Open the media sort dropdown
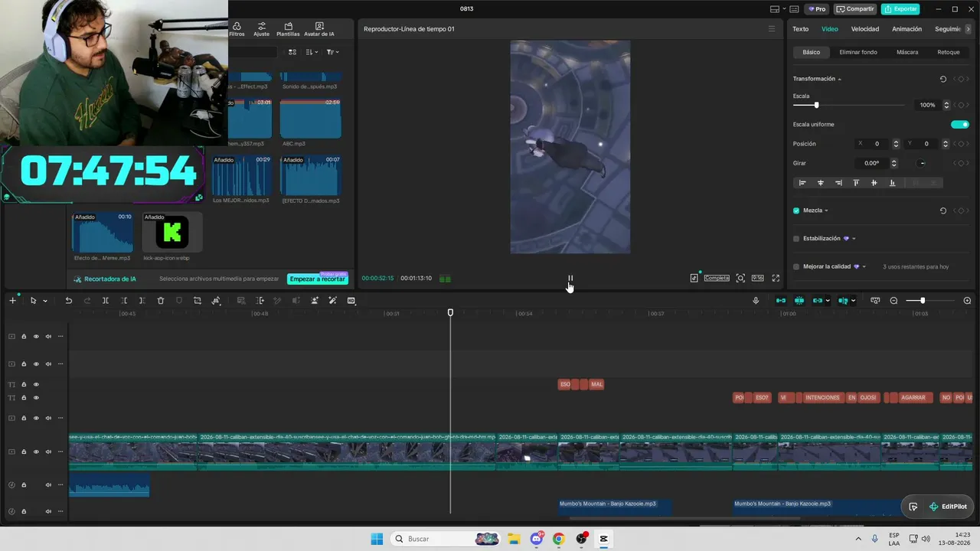980x551 pixels. (312, 52)
